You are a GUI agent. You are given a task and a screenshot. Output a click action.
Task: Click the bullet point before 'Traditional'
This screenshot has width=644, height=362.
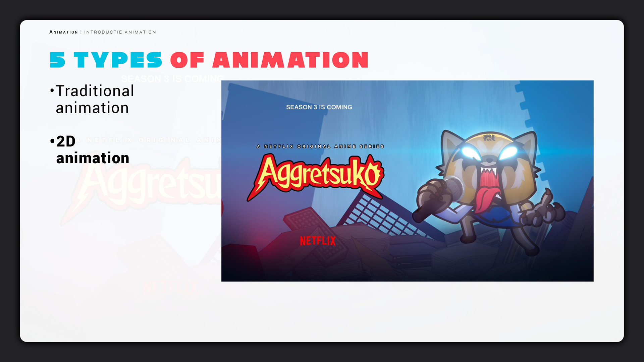coord(52,90)
